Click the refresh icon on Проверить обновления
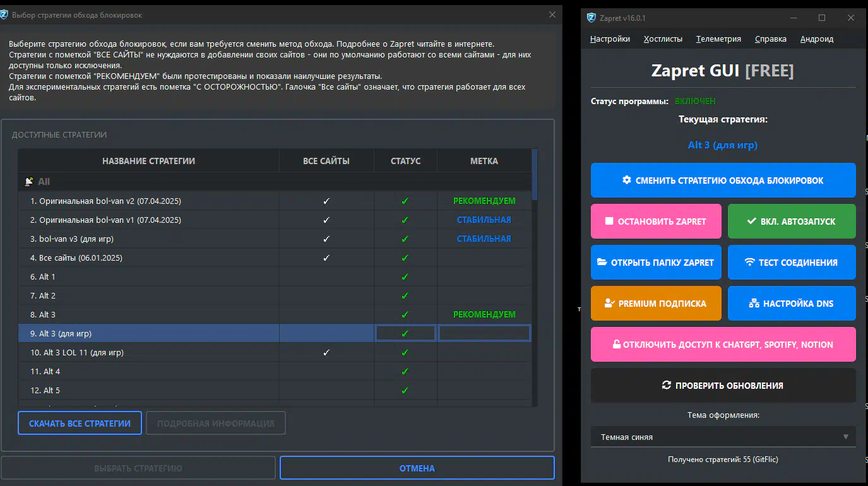 point(666,385)
